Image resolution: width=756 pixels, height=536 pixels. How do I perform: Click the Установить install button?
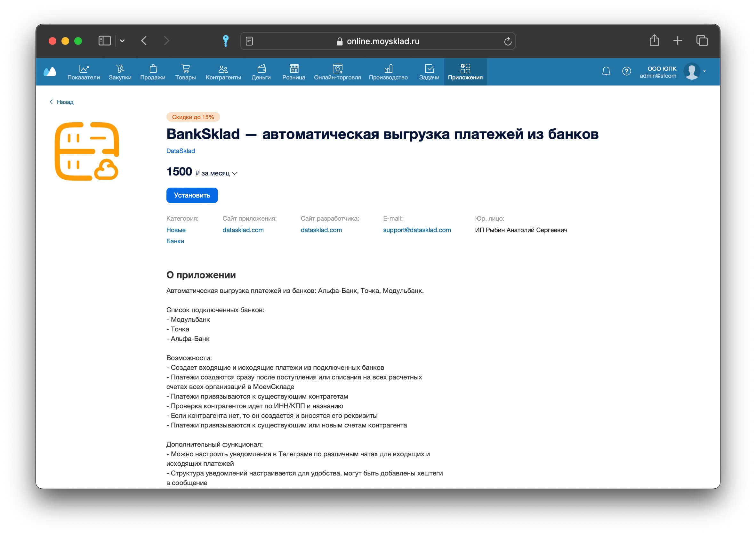click(192, 195)
